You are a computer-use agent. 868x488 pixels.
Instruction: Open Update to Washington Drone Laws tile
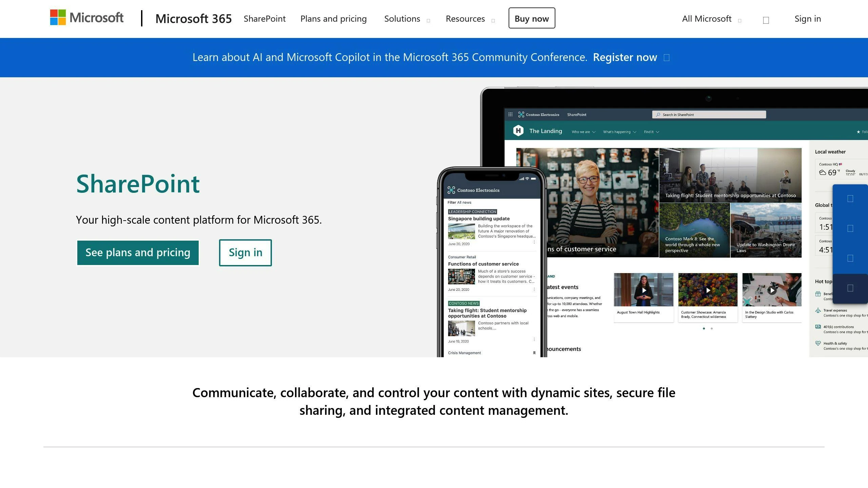tap(766, 230)
